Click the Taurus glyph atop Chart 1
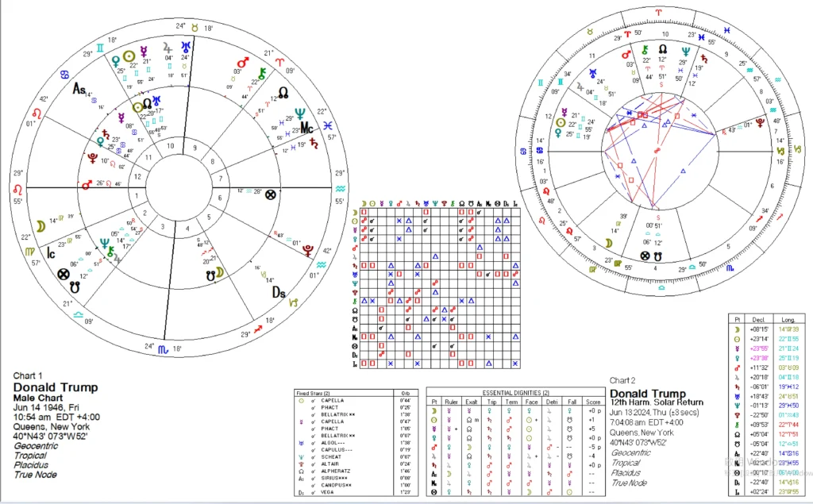 pyautogui.click(x=191, y=26)
